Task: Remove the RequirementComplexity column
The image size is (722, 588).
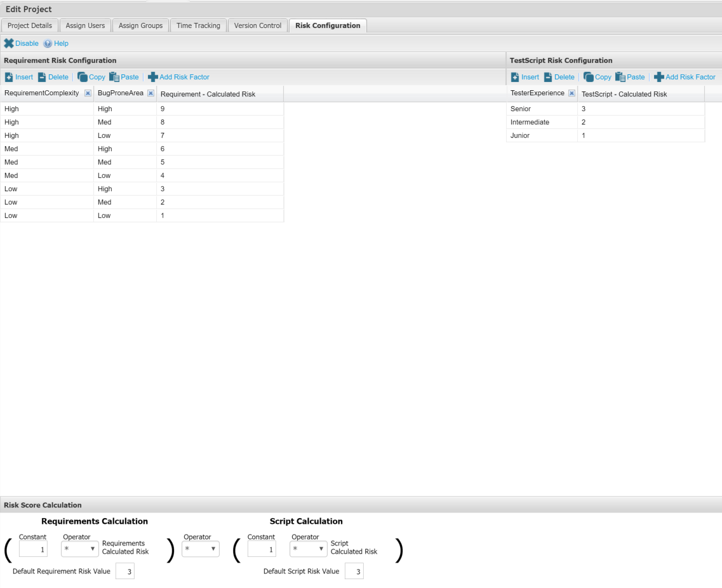Action: click(88, 93)
